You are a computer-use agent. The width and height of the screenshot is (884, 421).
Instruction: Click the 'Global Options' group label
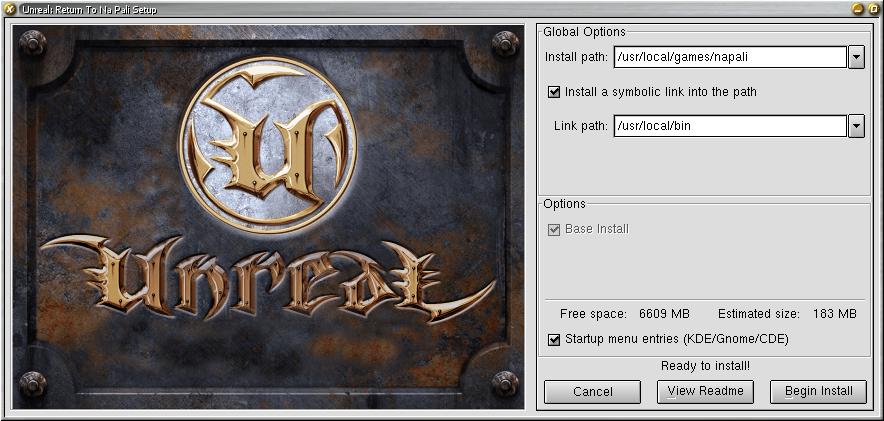(584, 32)
